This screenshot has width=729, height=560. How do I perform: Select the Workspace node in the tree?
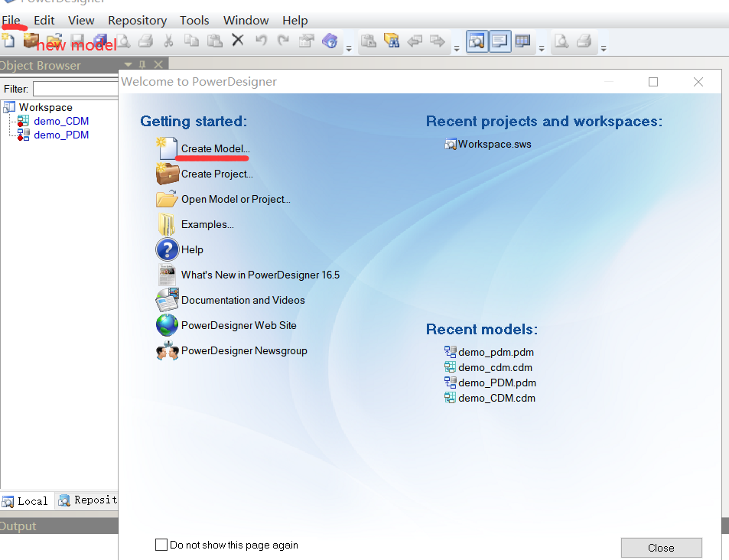[x=46, y=107]
